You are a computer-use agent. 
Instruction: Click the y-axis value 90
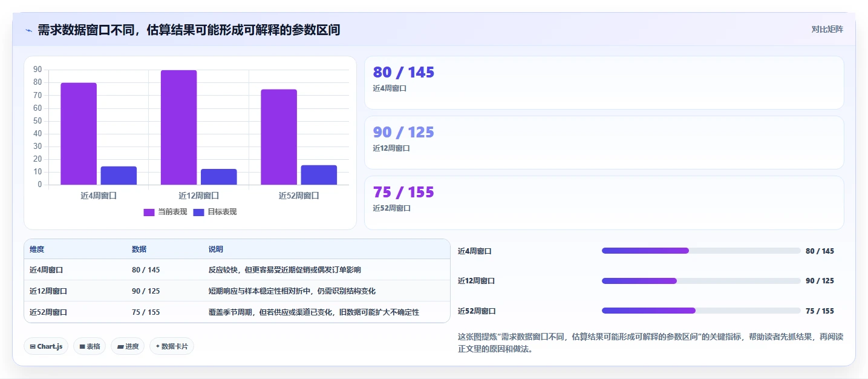38,70
